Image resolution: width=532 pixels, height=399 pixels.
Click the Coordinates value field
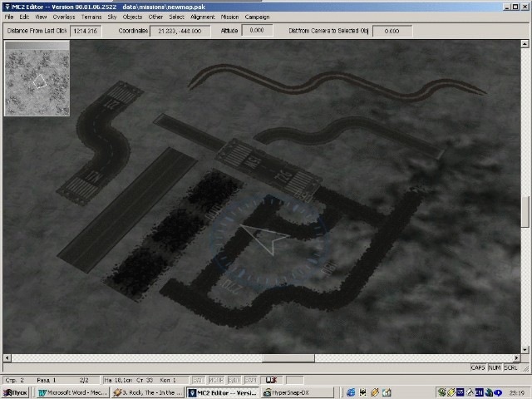click(x=180, y=31)
